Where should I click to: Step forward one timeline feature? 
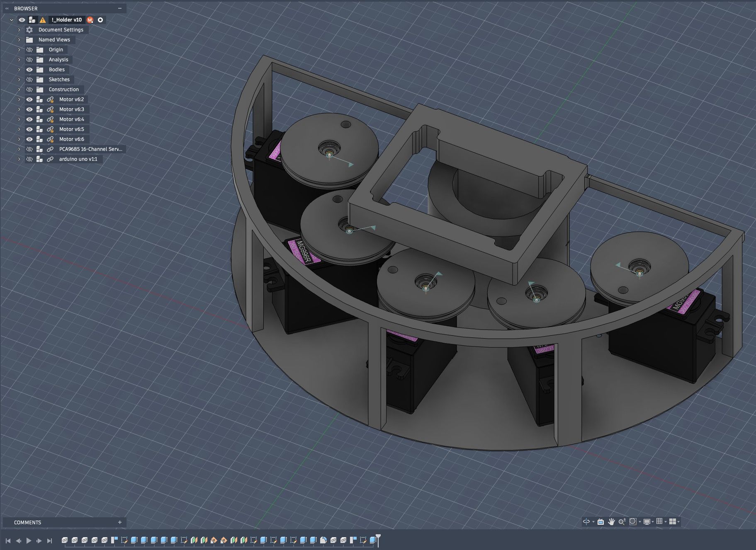[39, 540]
